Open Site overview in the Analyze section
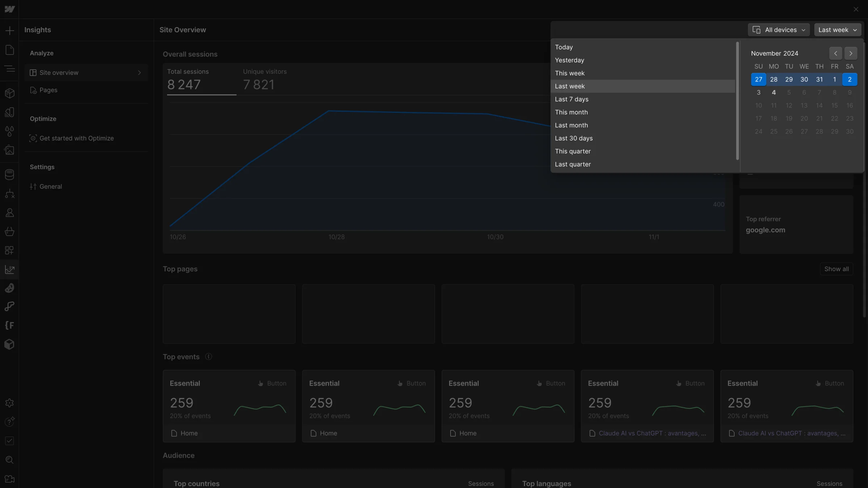The image size is (868, 488). coord(86,73)
